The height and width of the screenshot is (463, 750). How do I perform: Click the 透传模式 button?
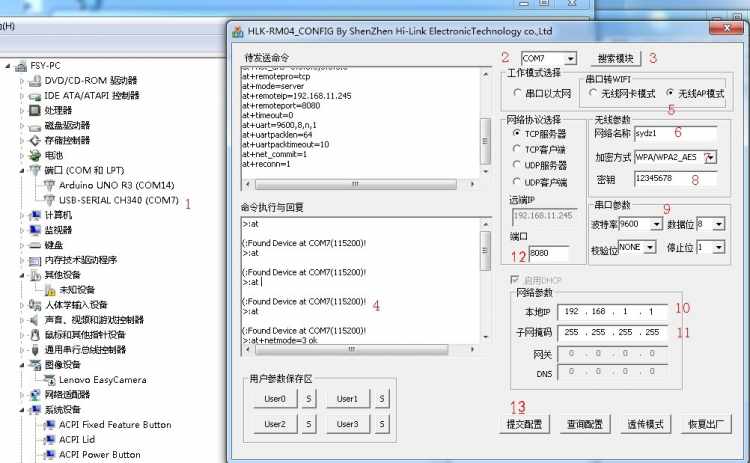645,424
